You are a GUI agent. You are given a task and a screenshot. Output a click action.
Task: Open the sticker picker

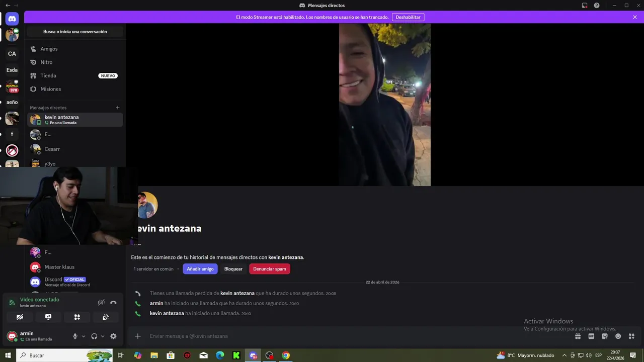tap(605, 336)
